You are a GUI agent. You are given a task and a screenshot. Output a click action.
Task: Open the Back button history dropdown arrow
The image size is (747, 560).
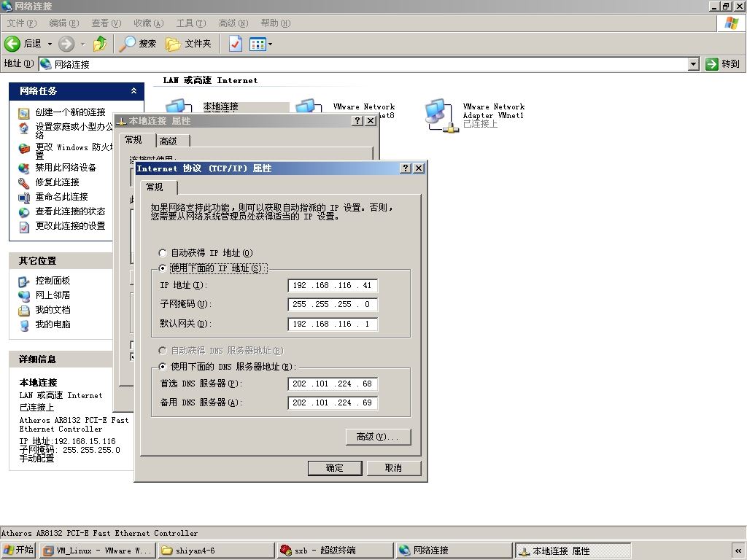(x=50, y=44)
